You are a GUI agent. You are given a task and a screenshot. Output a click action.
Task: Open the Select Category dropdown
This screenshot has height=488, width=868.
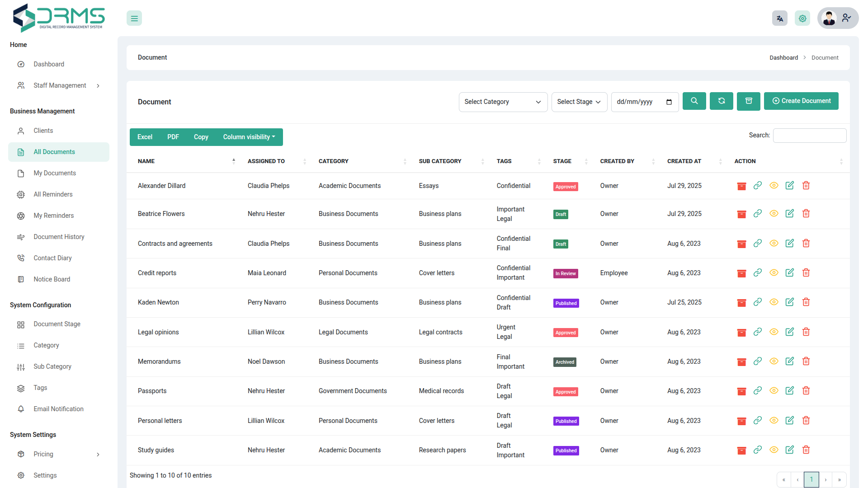(x=503, y=102)
